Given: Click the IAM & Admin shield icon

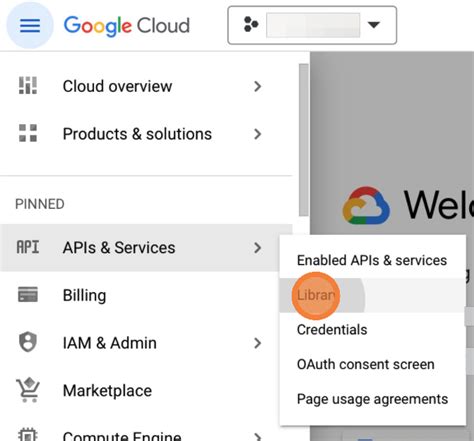Looking at the screenshot, I should point(28,342).
